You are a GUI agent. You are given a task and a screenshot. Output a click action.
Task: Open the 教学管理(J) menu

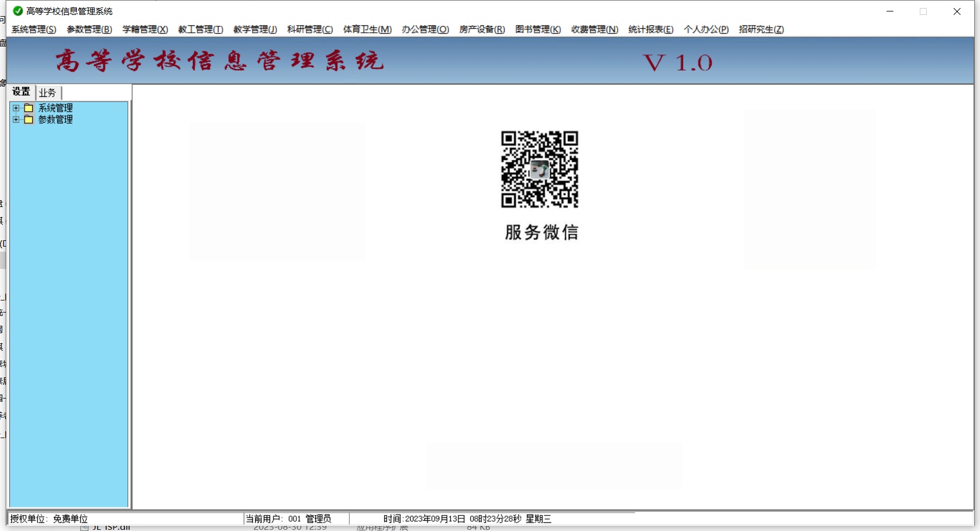(255, 29)
